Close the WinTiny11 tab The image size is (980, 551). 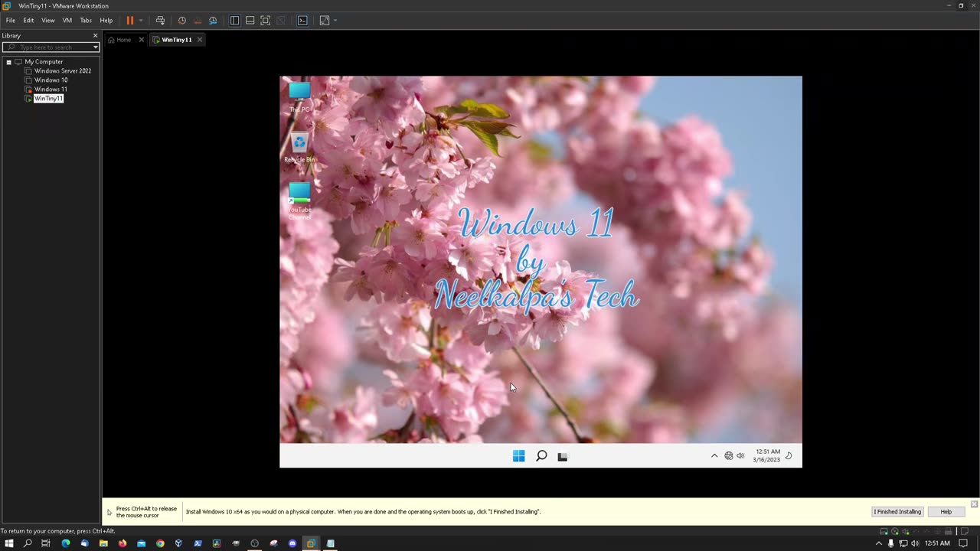(200, 40)
